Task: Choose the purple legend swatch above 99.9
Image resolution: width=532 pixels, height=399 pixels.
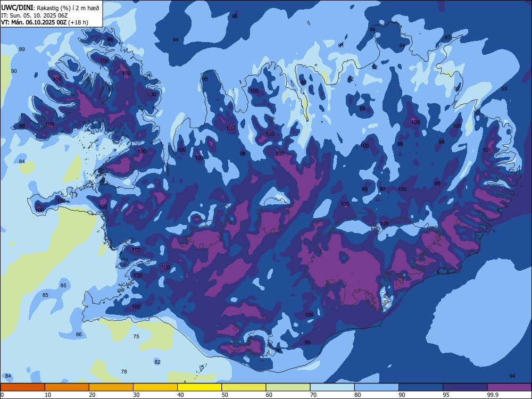Action: click(509, 387)
